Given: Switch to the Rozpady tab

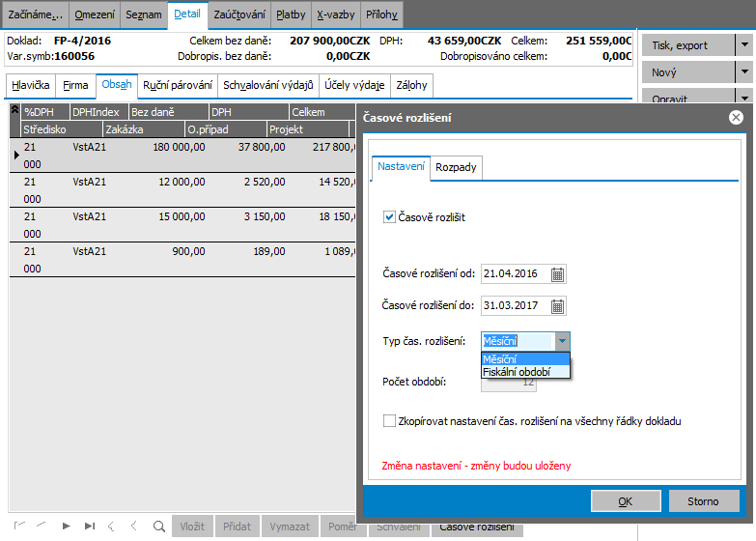Looking at the screenshot, I should [x=455, y=168].
